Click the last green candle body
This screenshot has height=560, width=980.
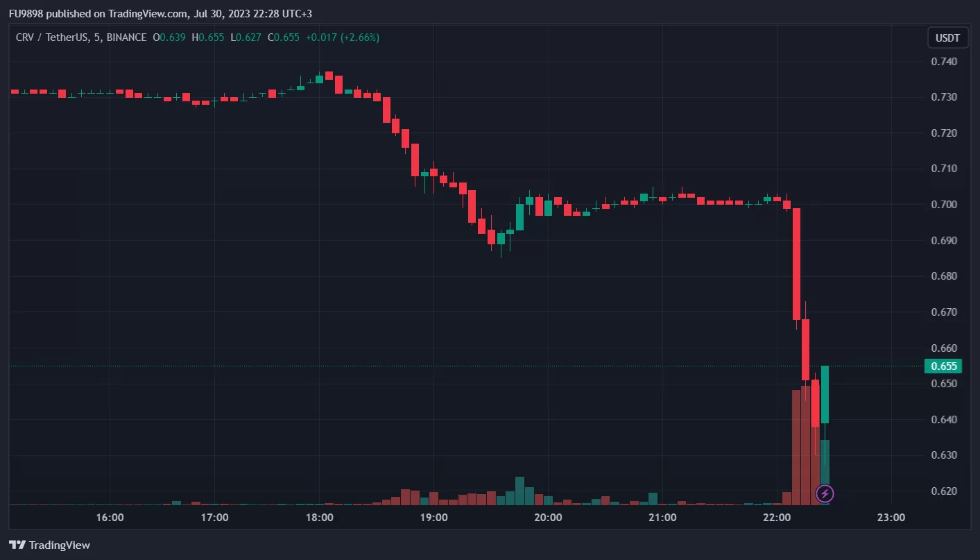(x=825, y=394)
